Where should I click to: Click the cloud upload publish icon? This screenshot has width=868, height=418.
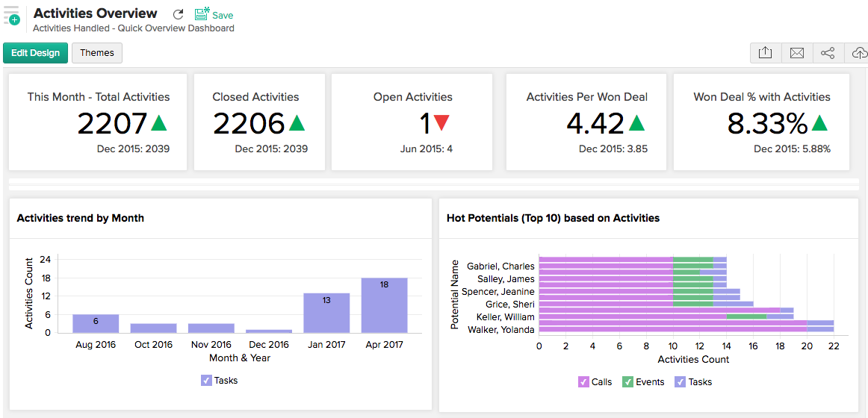click(x=858, y=53)
